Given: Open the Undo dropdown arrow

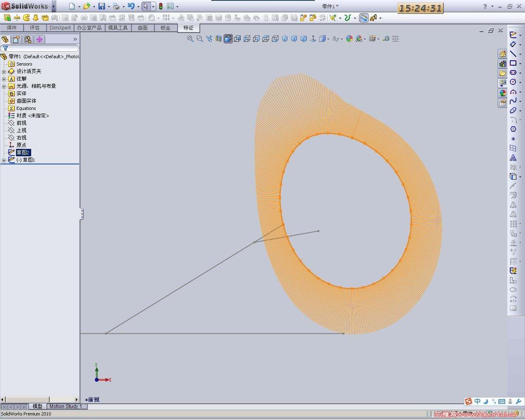Looking at the screenshot, I should (138, 7).
